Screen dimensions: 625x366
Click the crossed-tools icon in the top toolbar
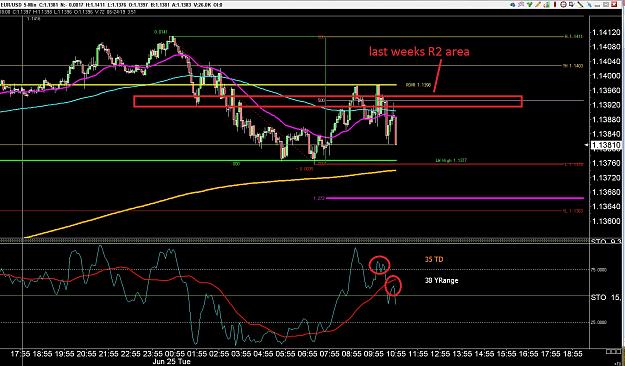pyautogui.click(x=521, y=5)
